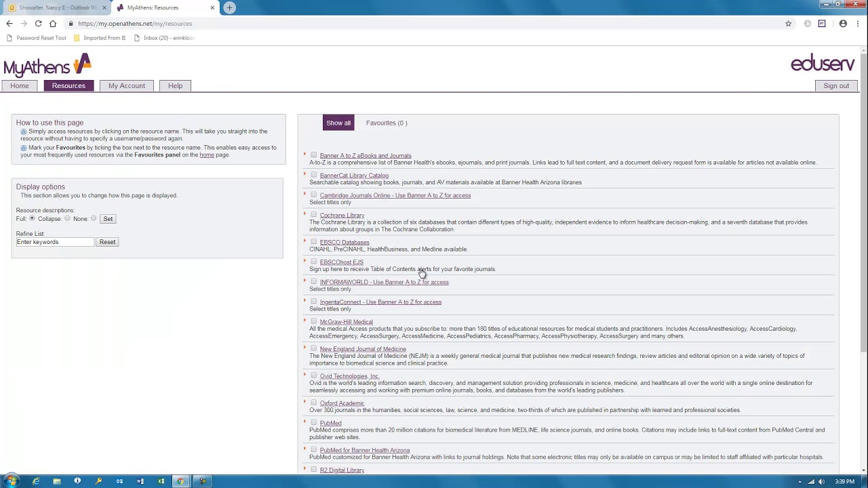The image size is (868, 488).
Task: Click the volume icon in system tray
Action: coord(822,481)
